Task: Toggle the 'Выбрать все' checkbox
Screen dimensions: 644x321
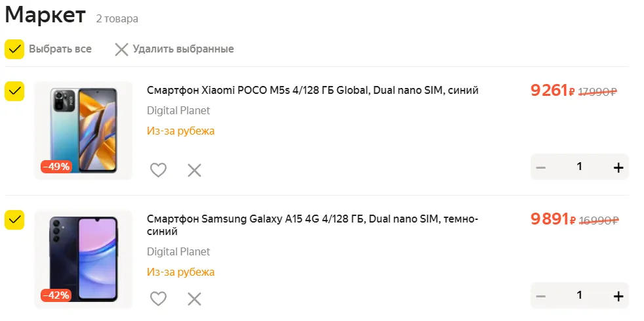Action: pos(14,49)
